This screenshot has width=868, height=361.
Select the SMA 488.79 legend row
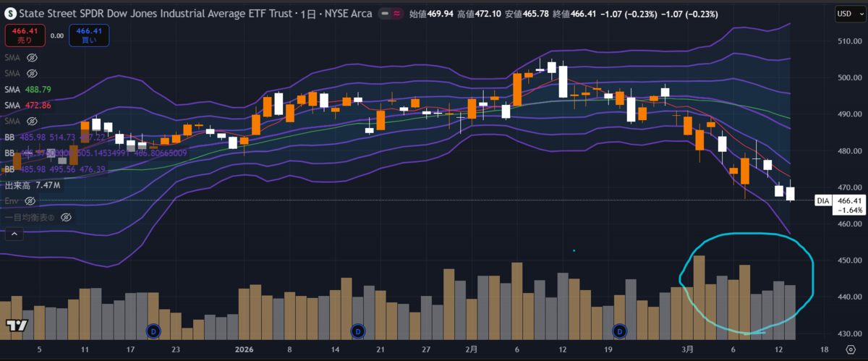(28, 89)
